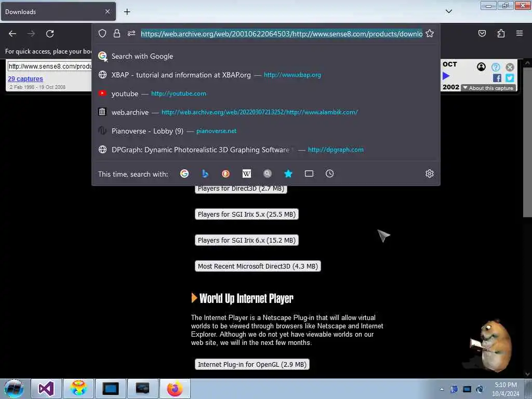The height and width of the screenshot is (399, 532).
Task: Download Players for Direct3D (2.7 MB)
Action: 241,189
